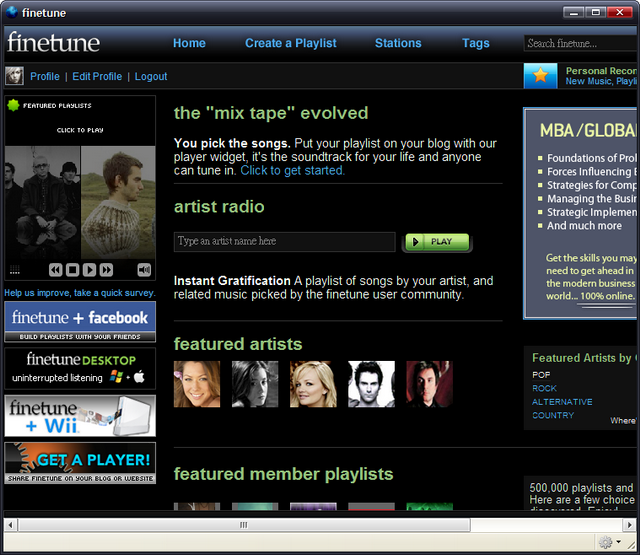The width and height of the screenshot is (640, 555).
Task: Minimize the finetune window
Action: point(574,12)
